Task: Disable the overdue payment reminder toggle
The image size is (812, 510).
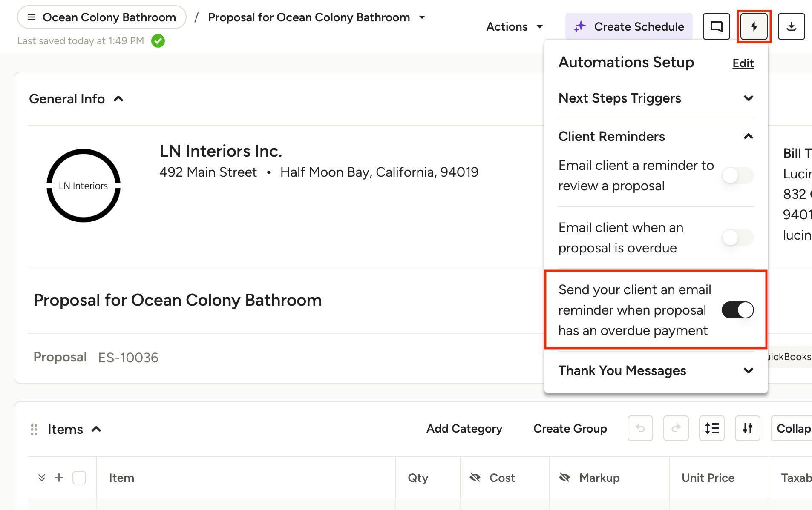Action: (737, 310)
